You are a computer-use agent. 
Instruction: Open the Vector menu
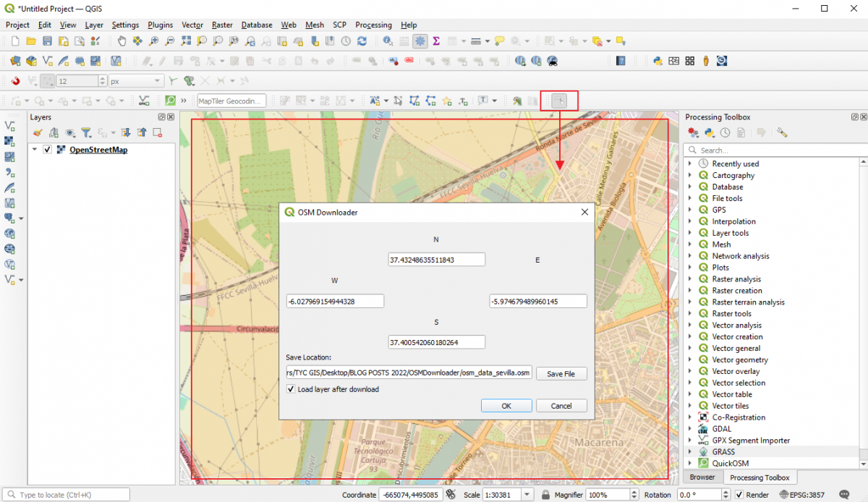[x=192, y=25]
